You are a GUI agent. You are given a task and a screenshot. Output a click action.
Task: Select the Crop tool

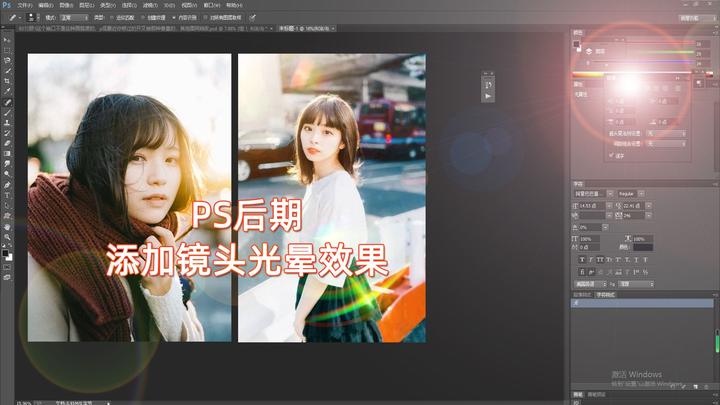7,81
